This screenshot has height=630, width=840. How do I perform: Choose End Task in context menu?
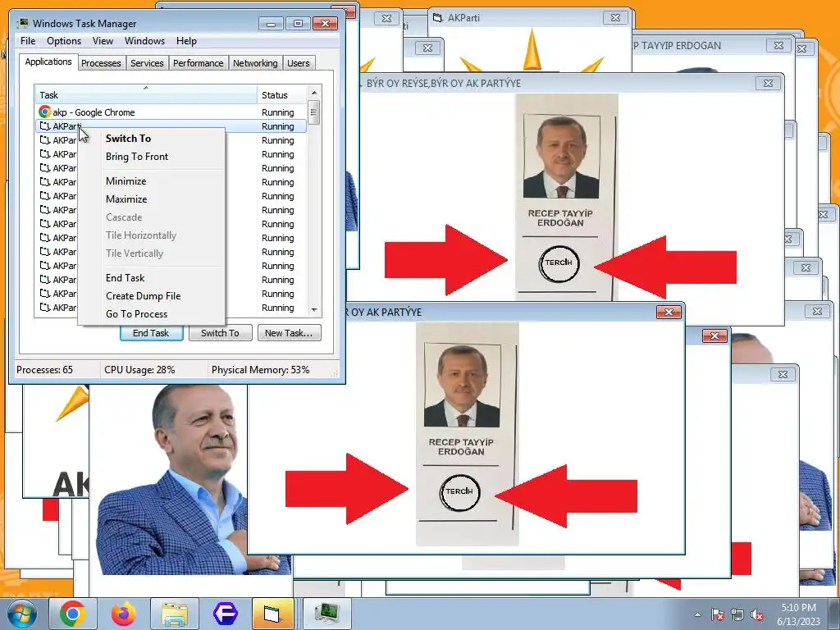[125, 277]
